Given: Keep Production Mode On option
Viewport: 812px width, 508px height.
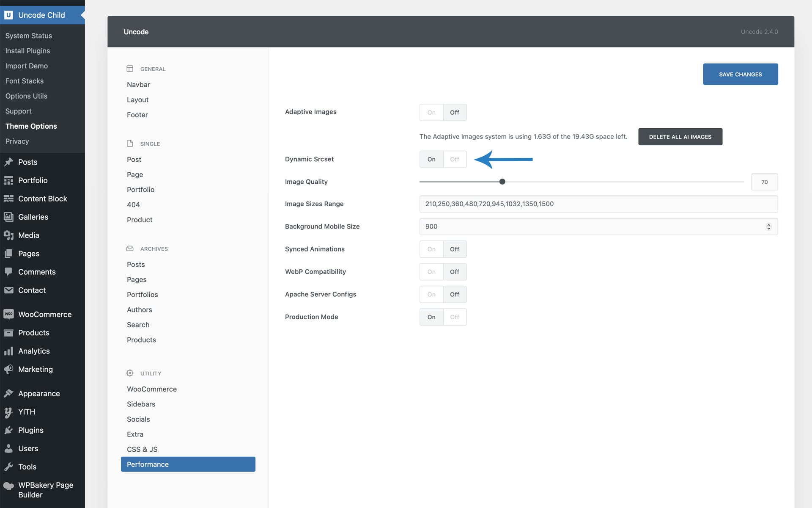Looking at the screenshot, I should point(431,317).
